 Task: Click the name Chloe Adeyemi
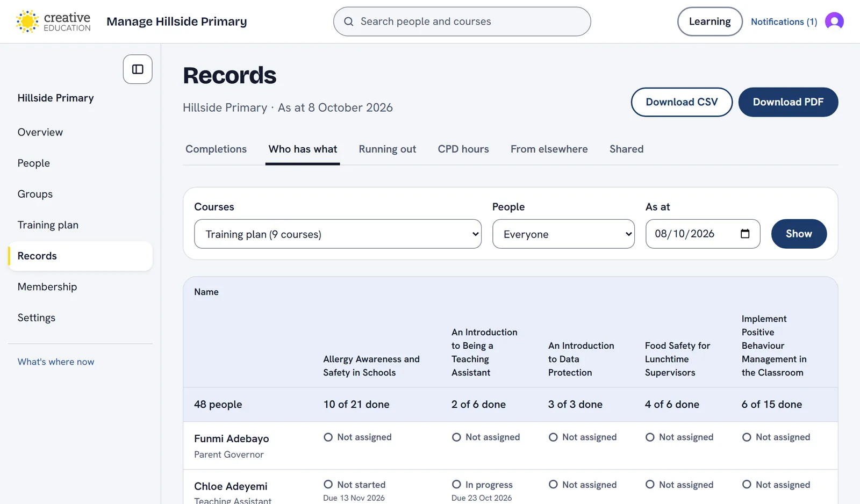coord(231,486)
